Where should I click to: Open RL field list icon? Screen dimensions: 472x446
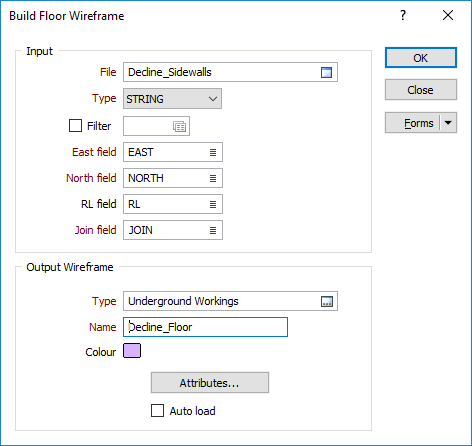point(213,204)
